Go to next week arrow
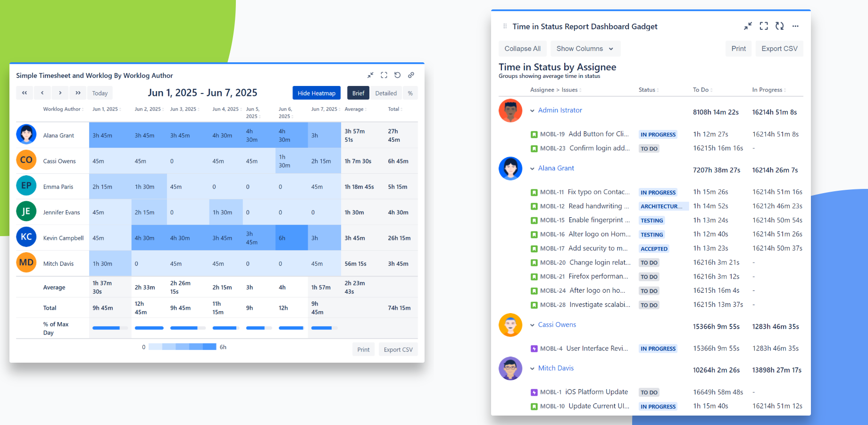The width and height of the screenshot is (868, 425). pyautogui.click(x=60, y=93)
